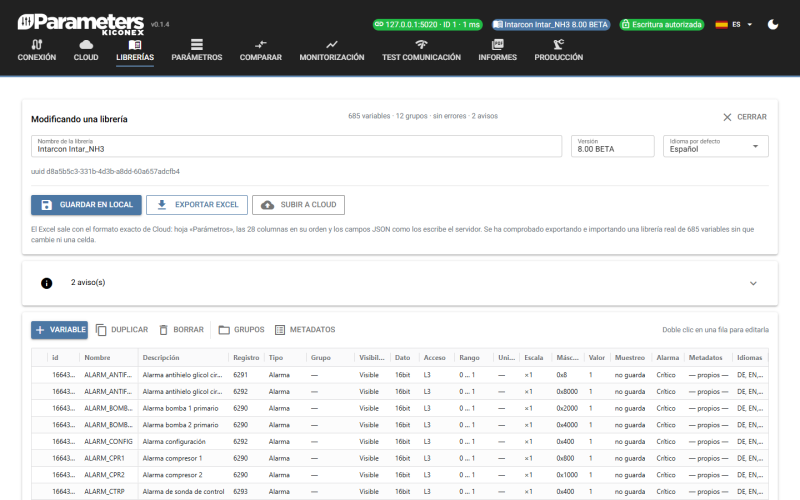The image size is (800, 500).
Task: Select the Librerías tab
Action: pyautogui.click(x=135, y=50)
